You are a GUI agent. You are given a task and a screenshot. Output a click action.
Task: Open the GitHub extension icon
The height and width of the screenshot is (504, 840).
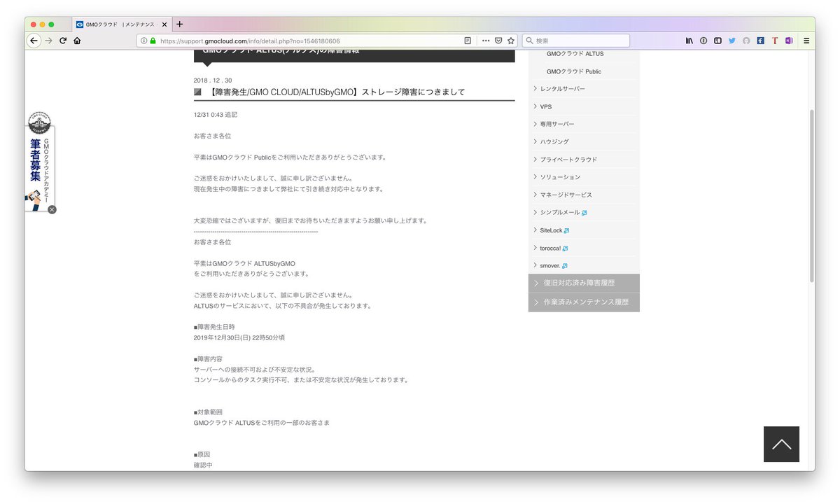coord(746,41)
